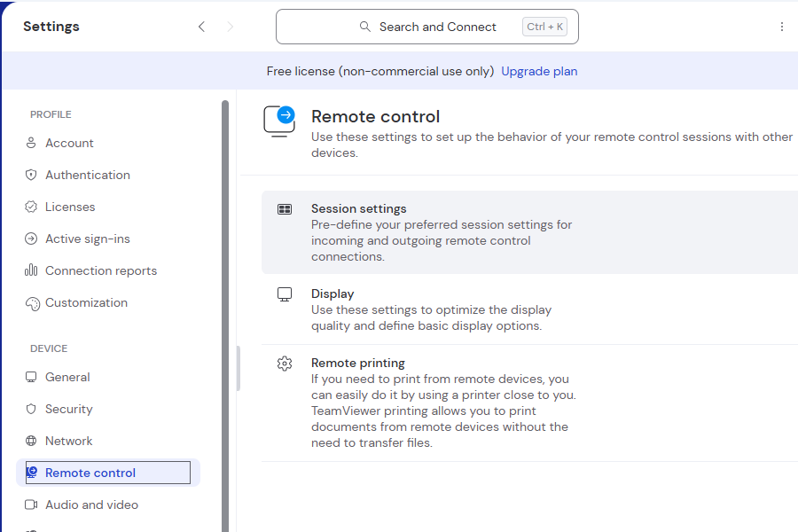Open the Display settings section
This screenshot has width=798, height=532.
click(332, 293)
